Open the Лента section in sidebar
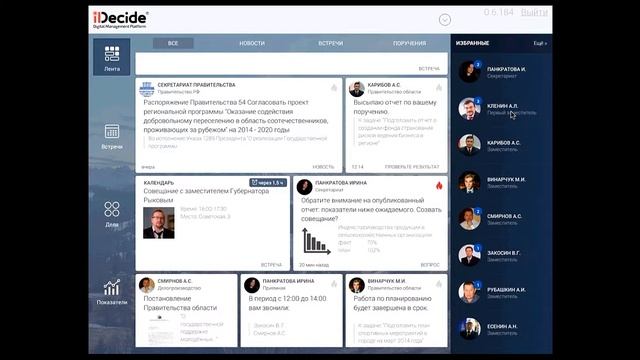The height and width of the screenshot is (360, 640). click(111, 57)
